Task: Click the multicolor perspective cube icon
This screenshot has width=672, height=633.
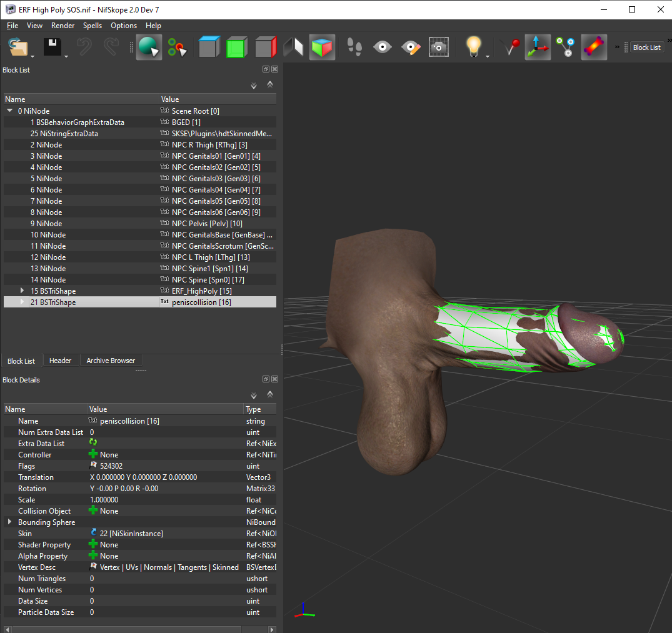Action: pyautogui.click(x=322, y=47)
